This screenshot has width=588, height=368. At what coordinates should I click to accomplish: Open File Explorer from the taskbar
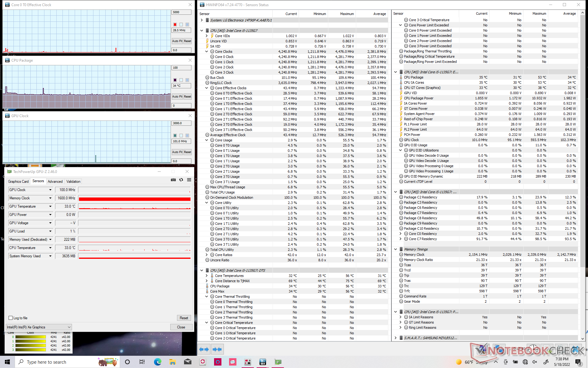[172, 362]
